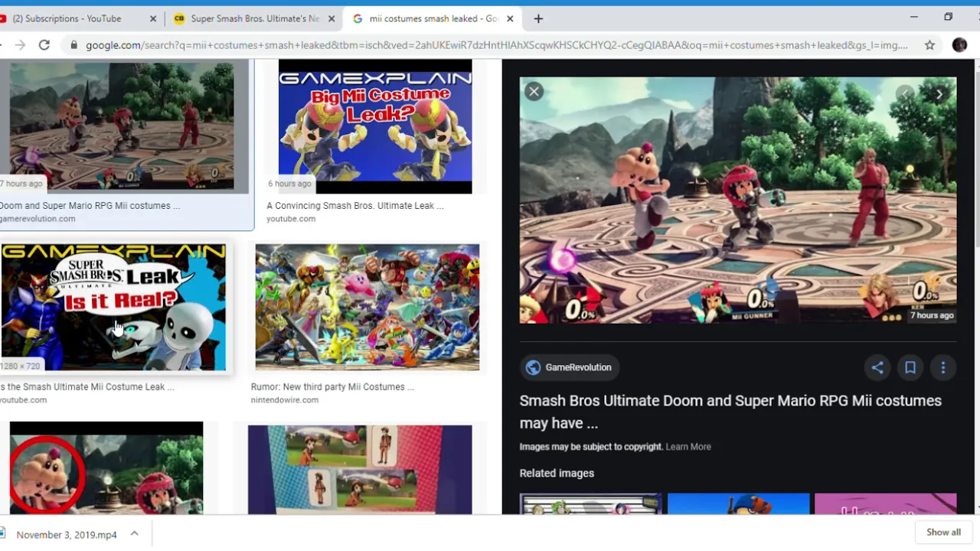Screen dimensions: 980x551
Task: Click 'Doom and Super Mario RPG Mii costumes' title
Action: 90,206
